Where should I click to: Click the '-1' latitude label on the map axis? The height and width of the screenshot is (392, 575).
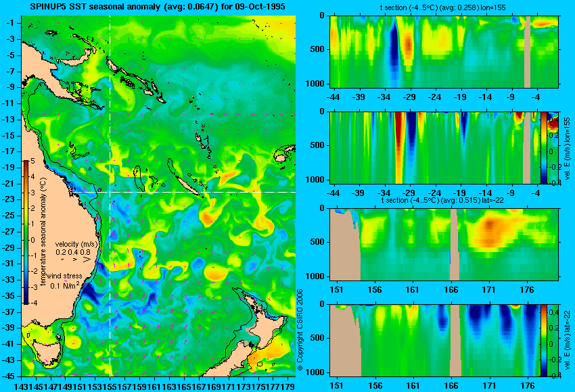(12, 23)
